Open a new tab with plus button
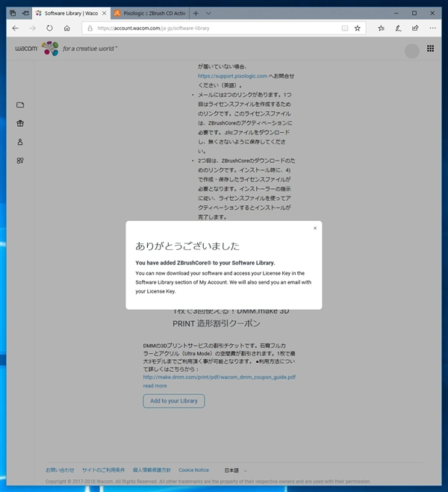Screen dimensions: 448x492 click(x=196, y=13)
